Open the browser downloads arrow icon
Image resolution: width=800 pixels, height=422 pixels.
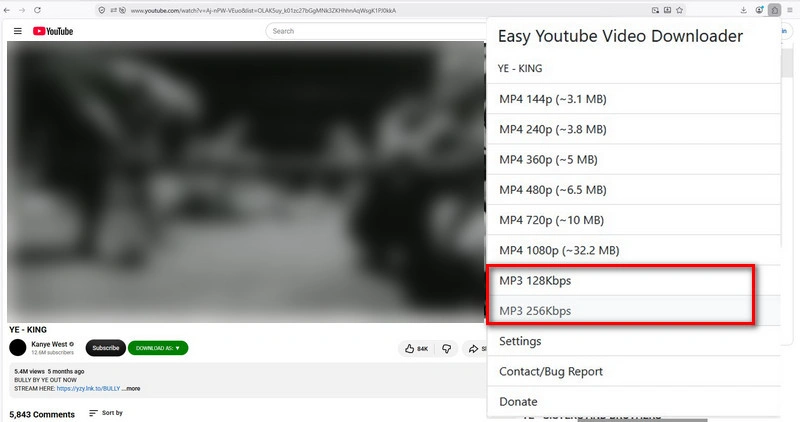point(744,10)
